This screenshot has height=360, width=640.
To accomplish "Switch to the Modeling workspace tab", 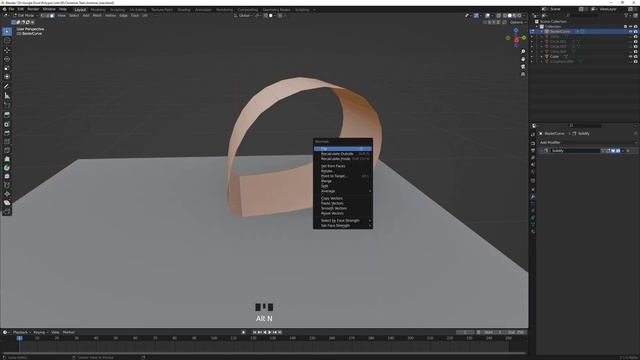I will (x=98, y=9).
